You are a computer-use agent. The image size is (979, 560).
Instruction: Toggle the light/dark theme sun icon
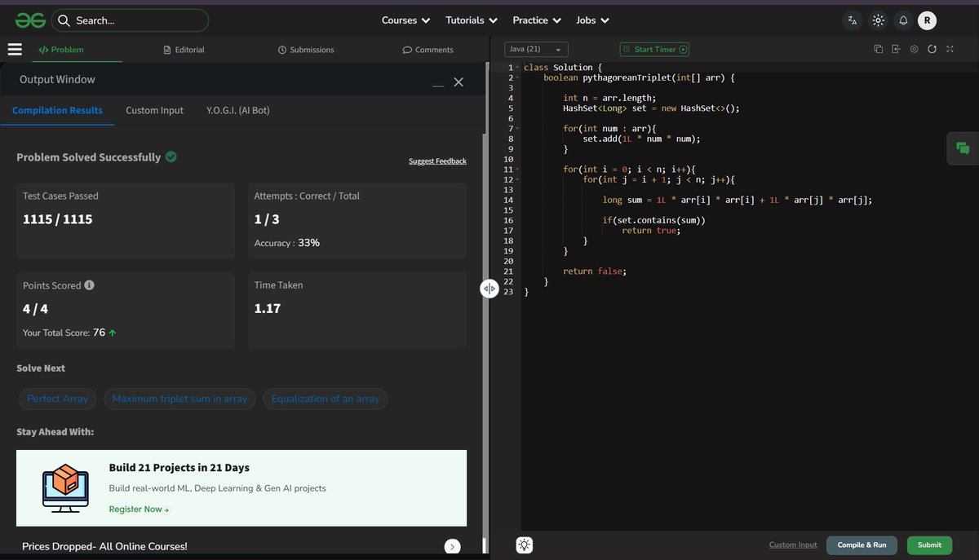coord(878,20)
